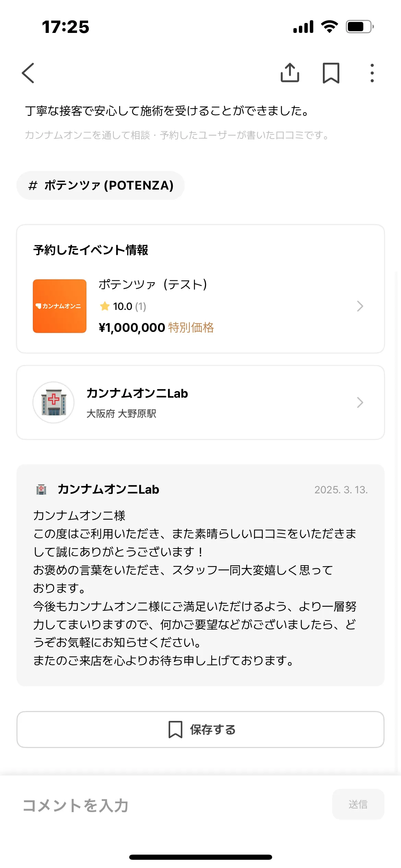Tap the ¥1,000,000 特別価格 price text
The height and width of the screenshot is (868, 401).
pos(156,328)
